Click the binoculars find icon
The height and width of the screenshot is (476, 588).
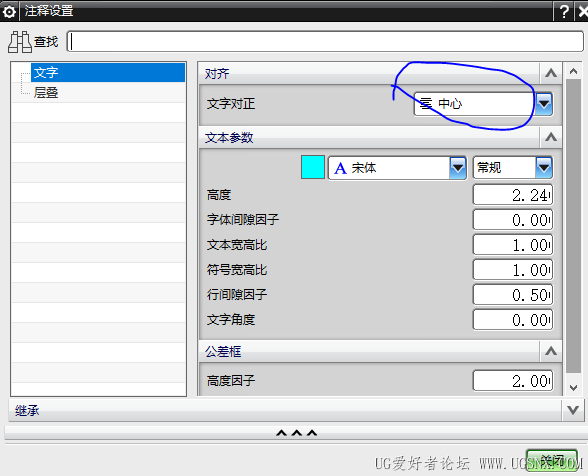(x=20, y=42)
